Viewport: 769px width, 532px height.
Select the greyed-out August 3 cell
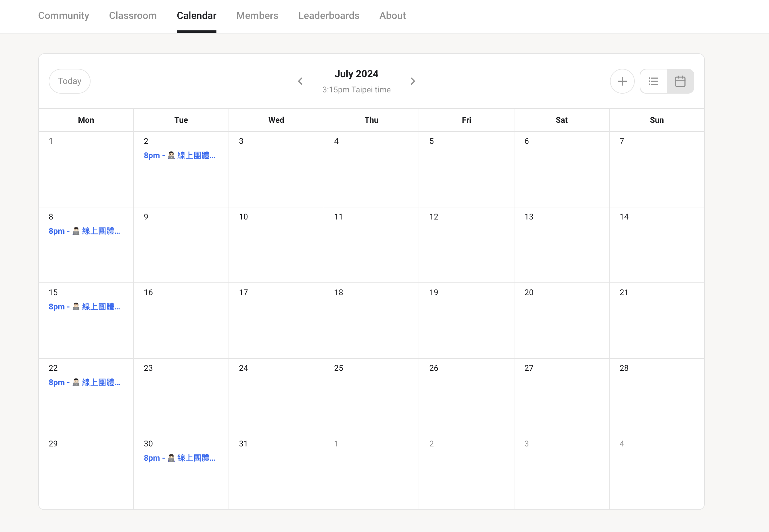click(562, 472)
